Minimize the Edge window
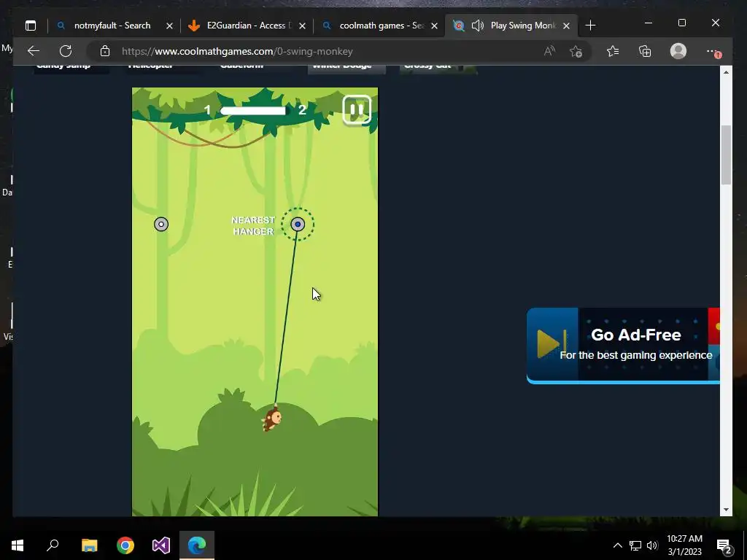The height and width of the screenshot is (560, 747). tap(649, 23)
